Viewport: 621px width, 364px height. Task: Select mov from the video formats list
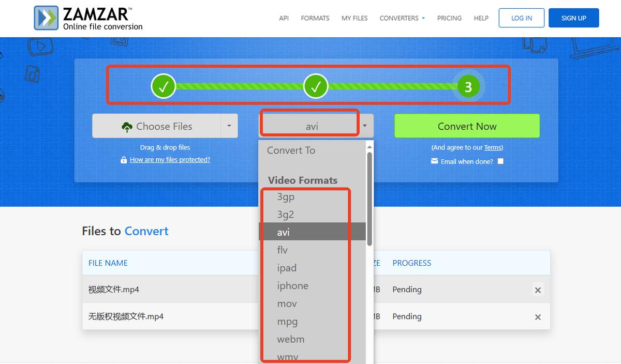(287, 304)
